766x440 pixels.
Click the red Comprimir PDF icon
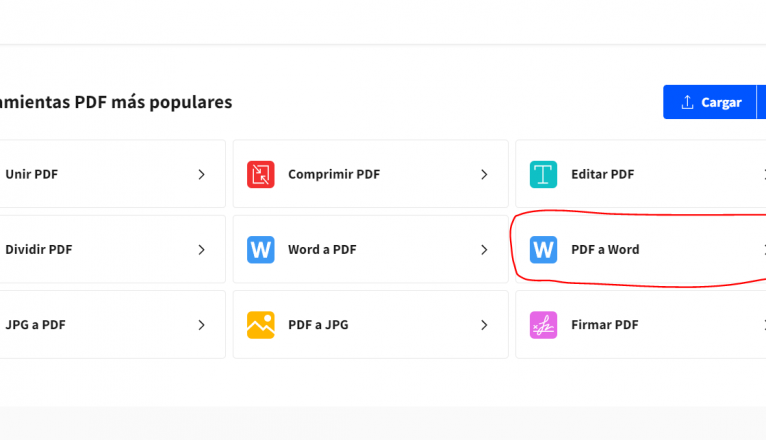[x=261, y=174]
